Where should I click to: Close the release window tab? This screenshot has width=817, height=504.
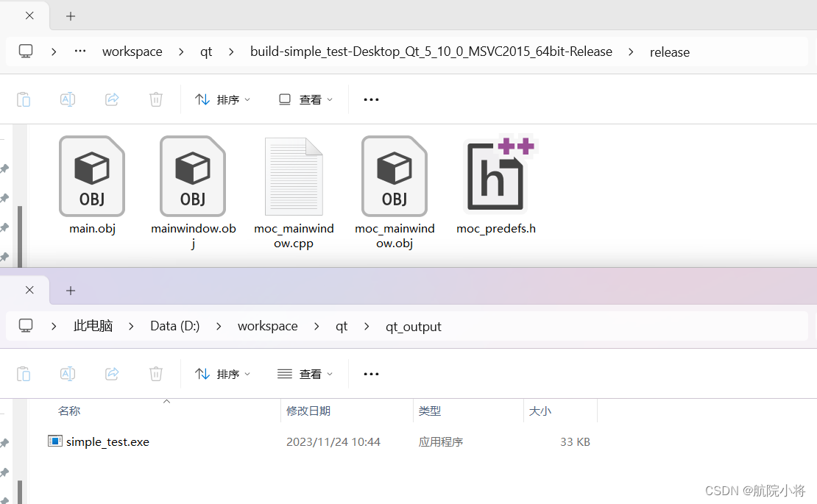(x=29, y=15)
